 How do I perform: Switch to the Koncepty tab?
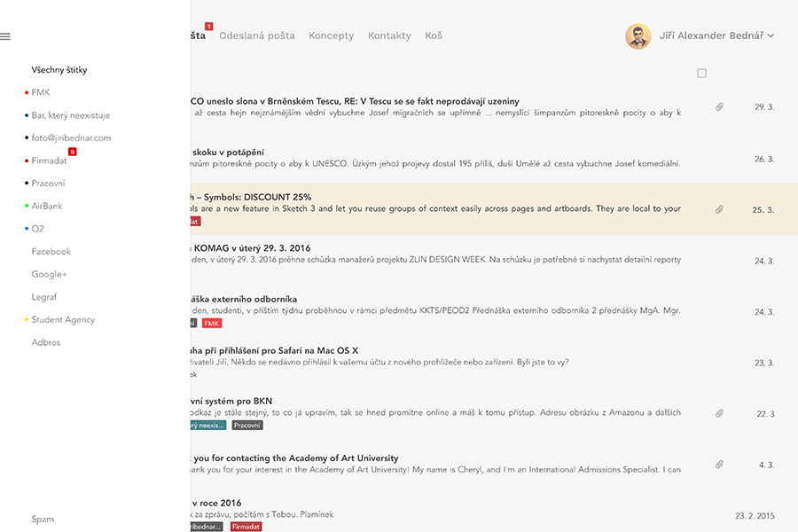[331, 36]
